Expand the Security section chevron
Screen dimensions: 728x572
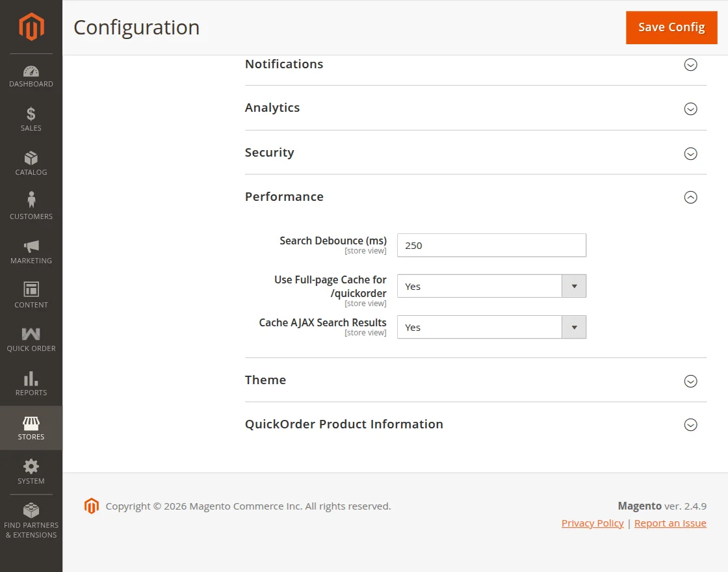(690, 153)
